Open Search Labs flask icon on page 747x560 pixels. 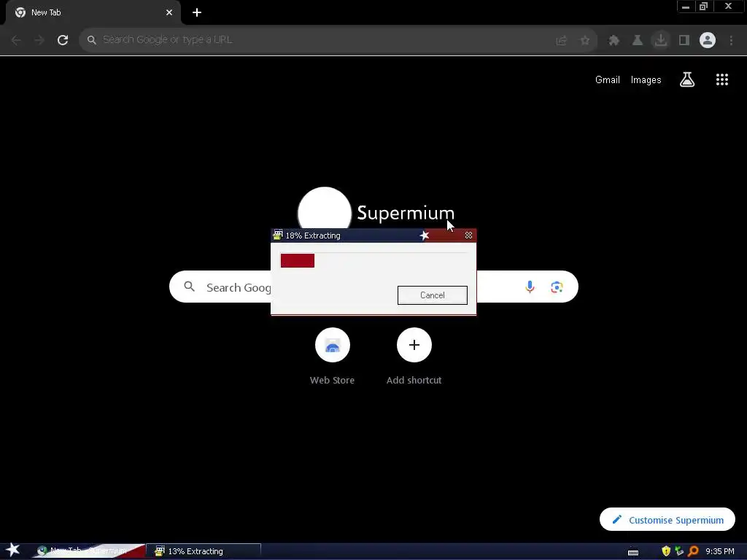coord(687,79)
